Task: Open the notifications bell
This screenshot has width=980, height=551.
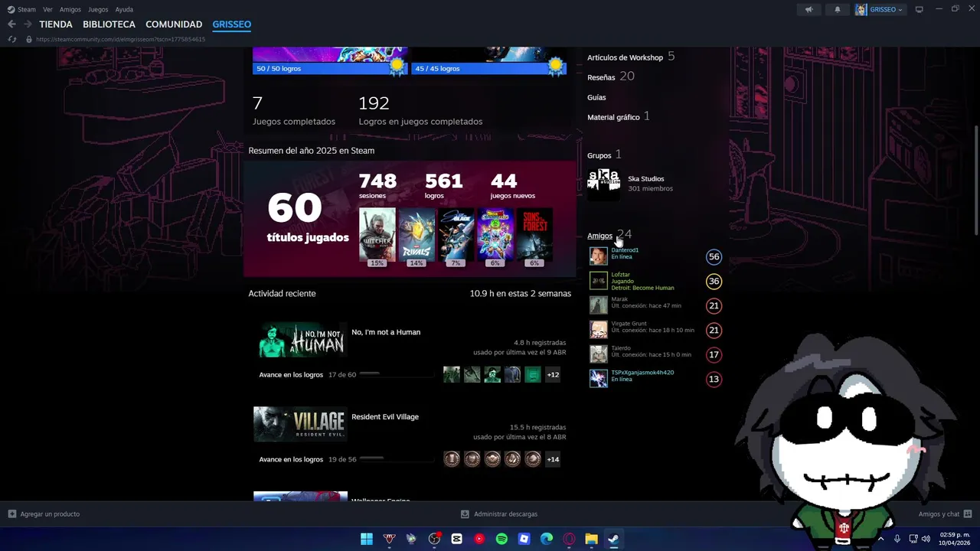Action: (837, 9)
